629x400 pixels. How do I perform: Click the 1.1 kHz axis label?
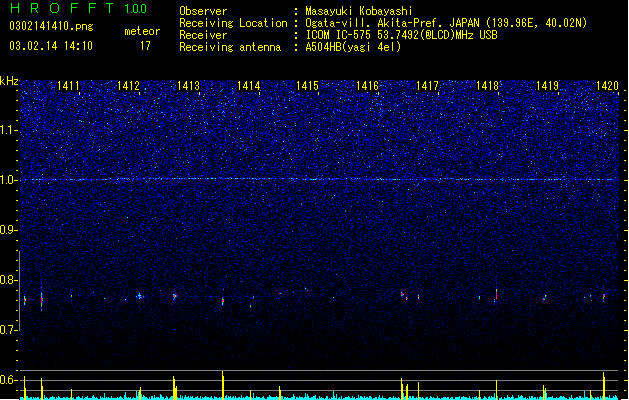(8, 130)
